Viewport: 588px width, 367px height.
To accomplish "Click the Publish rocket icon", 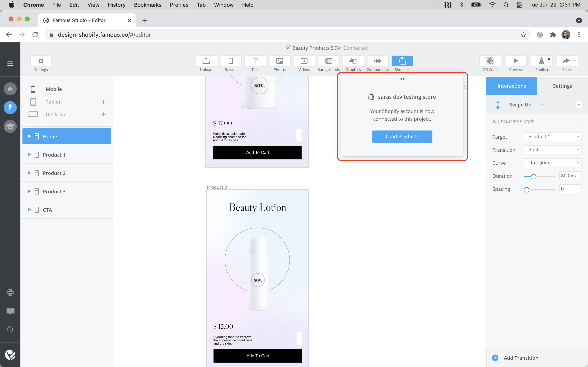I will (541, 61).
